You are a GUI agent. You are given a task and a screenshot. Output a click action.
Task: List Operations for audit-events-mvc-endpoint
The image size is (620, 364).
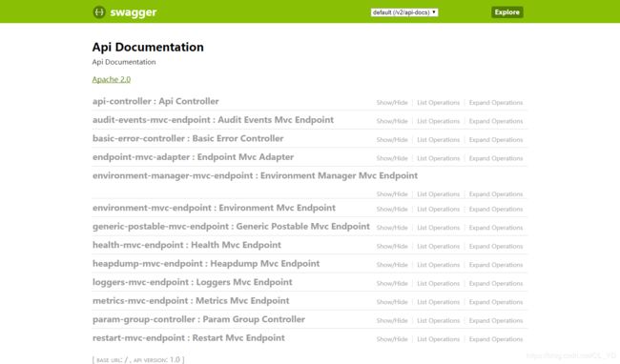pos(438,121)
